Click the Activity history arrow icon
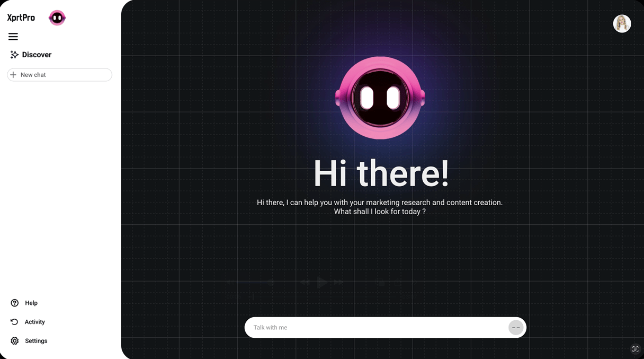Image resolution: width=644 pixels, height=359 pixels. coord(14,322)
